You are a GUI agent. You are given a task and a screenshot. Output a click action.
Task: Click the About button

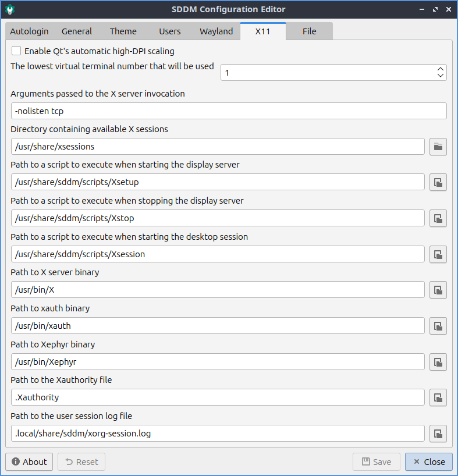click(29, 462)
